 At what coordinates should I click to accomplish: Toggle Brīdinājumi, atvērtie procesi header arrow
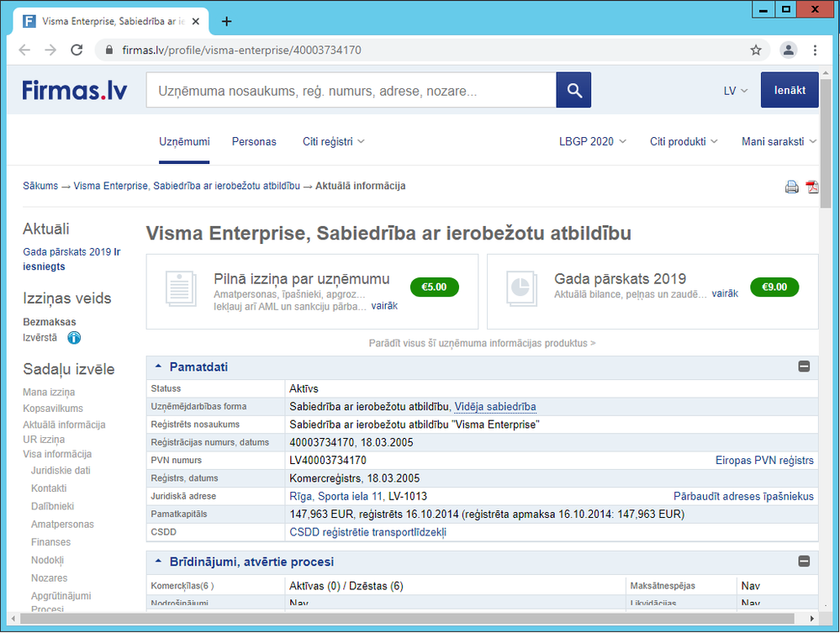point(158,562)
